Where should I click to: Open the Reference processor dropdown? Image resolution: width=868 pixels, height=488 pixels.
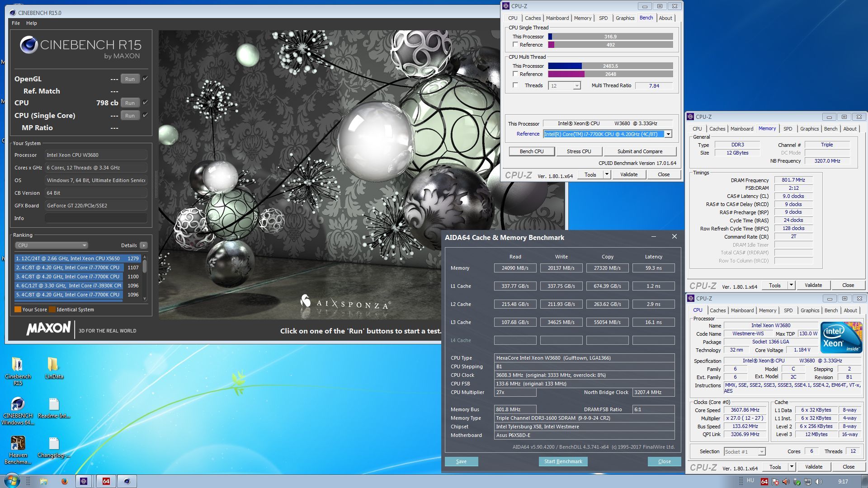668,134
